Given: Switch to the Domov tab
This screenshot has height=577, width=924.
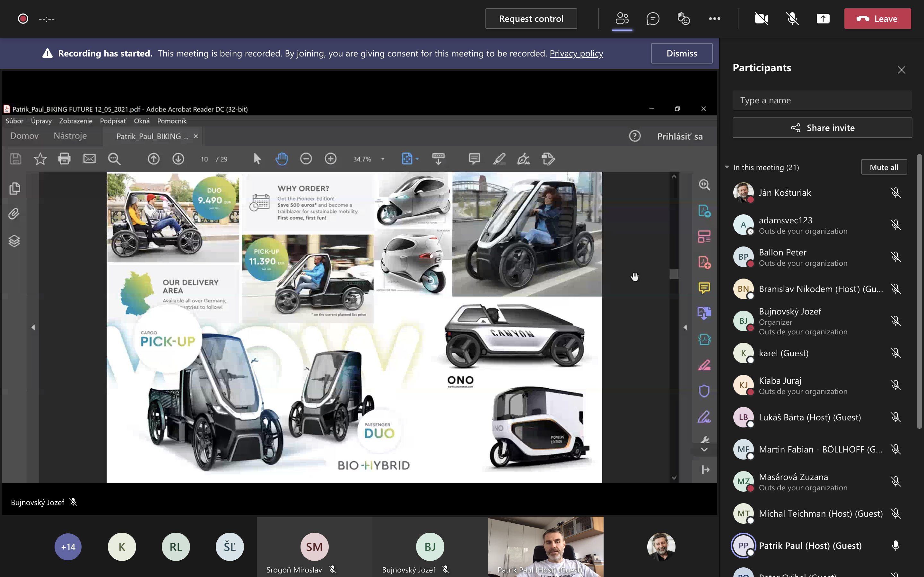Looking at the screenshot, I should [x=24, y=136].
